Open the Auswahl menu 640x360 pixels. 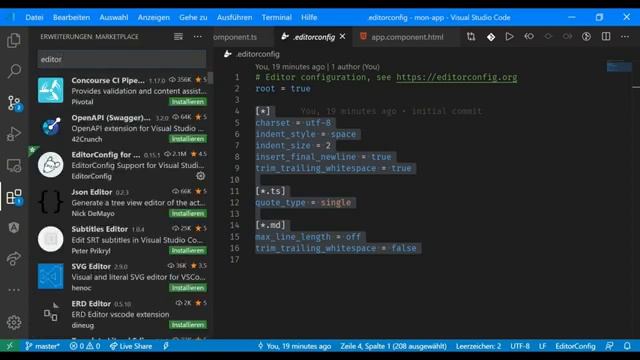113,18
